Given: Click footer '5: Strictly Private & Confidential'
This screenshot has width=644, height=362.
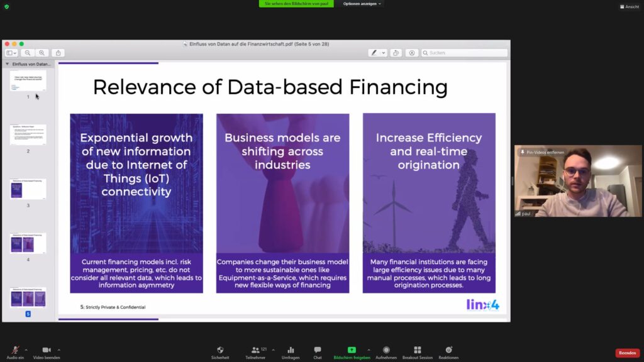Looking at the screenshot, I should click(x=113, y=307).
